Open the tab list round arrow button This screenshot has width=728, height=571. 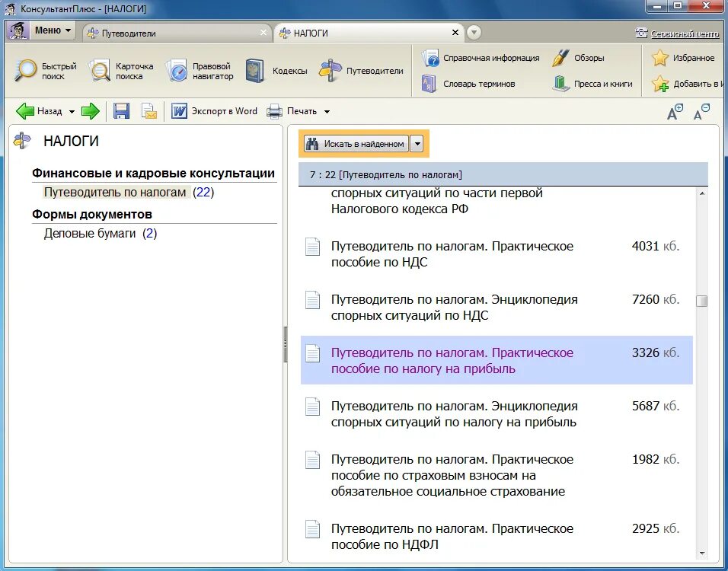coord(474,33)
